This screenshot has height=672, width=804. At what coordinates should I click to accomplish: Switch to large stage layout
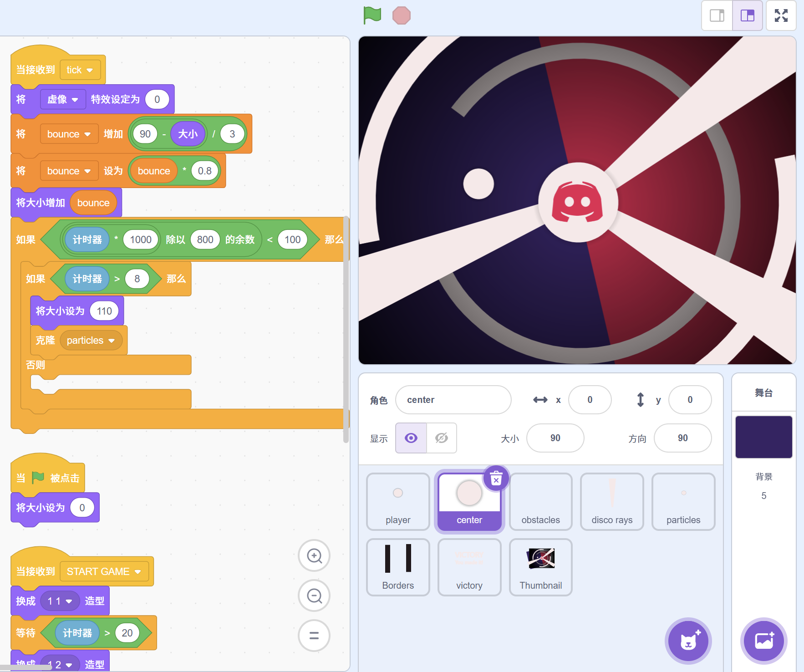coord(747,15)
